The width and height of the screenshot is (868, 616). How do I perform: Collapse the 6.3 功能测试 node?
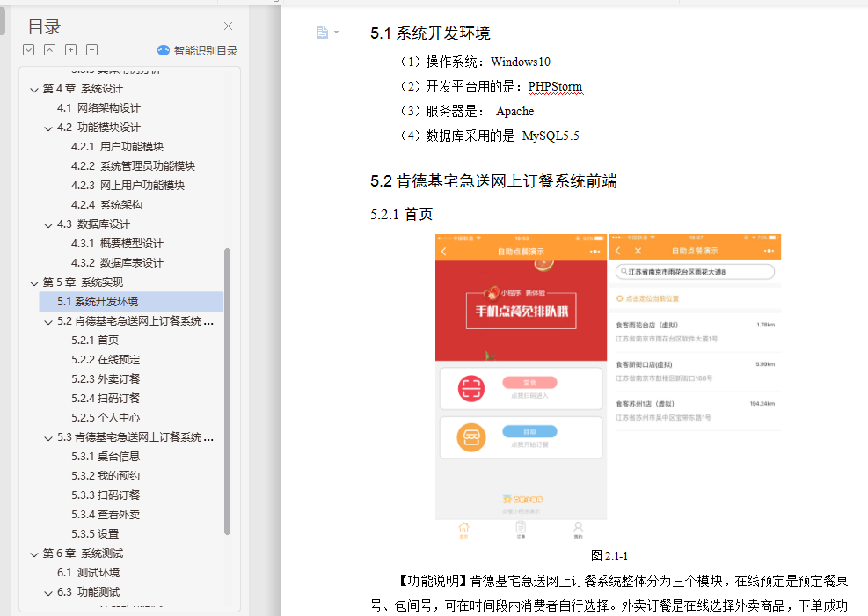tap(48, 593)
